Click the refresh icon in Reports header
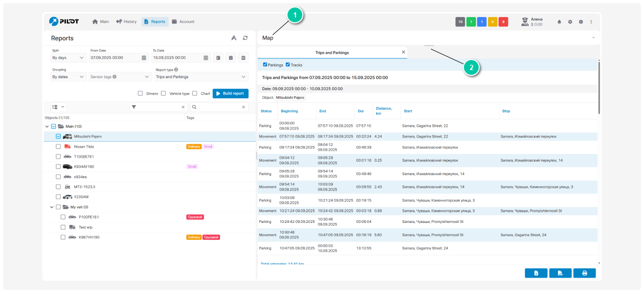This screenshot has height=293, width=644. pos(245,38)
